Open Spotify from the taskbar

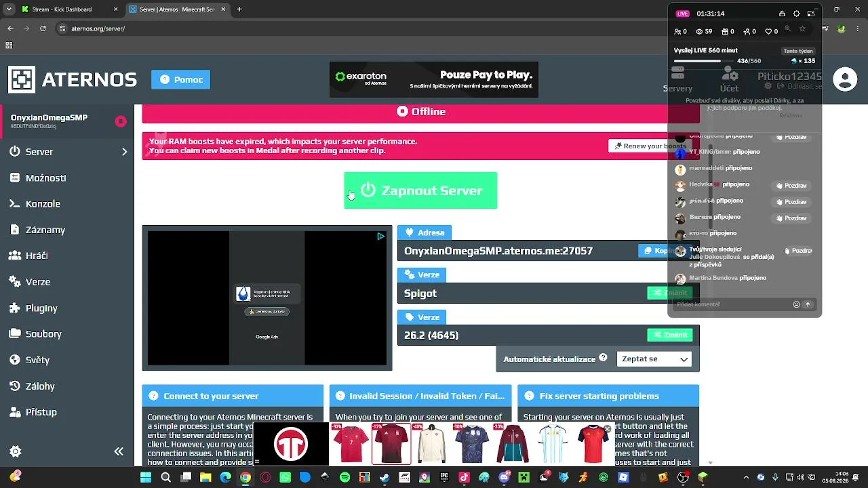(344, 477)
